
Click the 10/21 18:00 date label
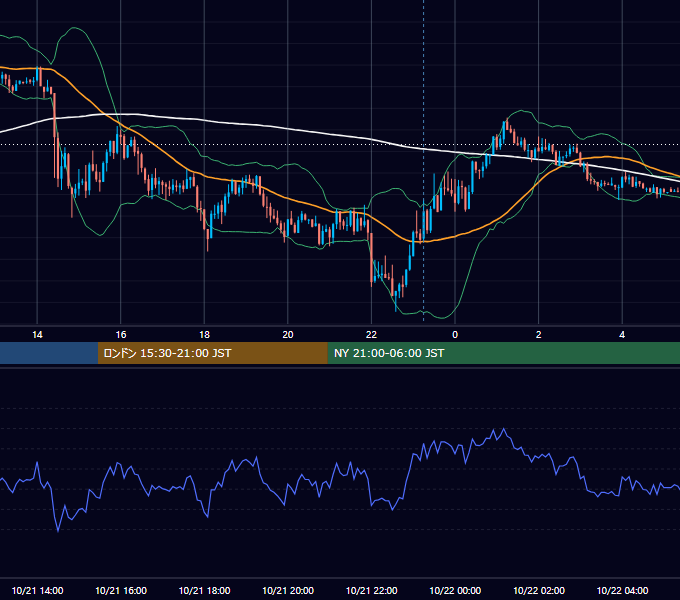(204, 590)
